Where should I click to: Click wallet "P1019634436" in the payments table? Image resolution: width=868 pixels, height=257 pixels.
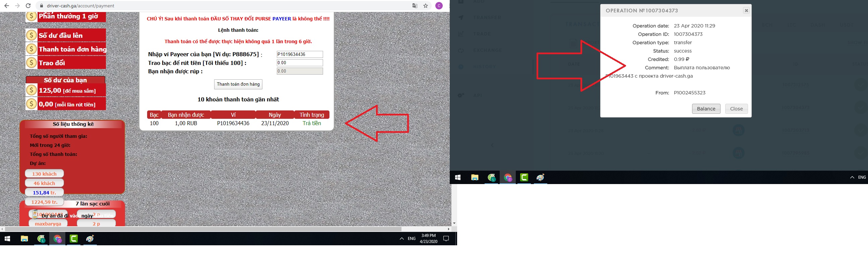(233, 123)
